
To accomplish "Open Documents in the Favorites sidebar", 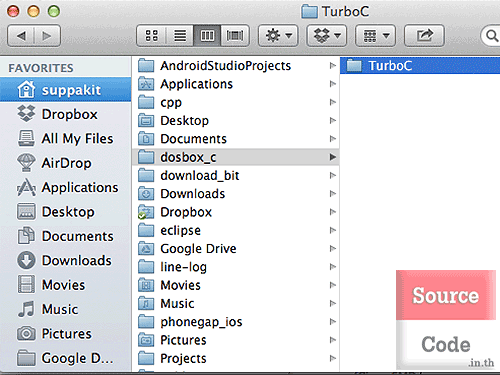I will click(x=66, y=236).
